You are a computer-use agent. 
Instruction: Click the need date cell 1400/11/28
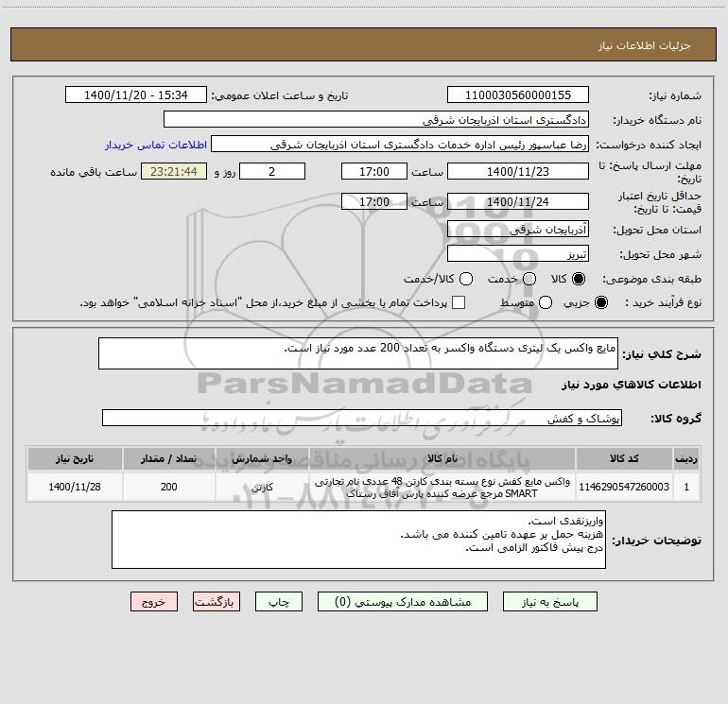[x=75, y=487]
